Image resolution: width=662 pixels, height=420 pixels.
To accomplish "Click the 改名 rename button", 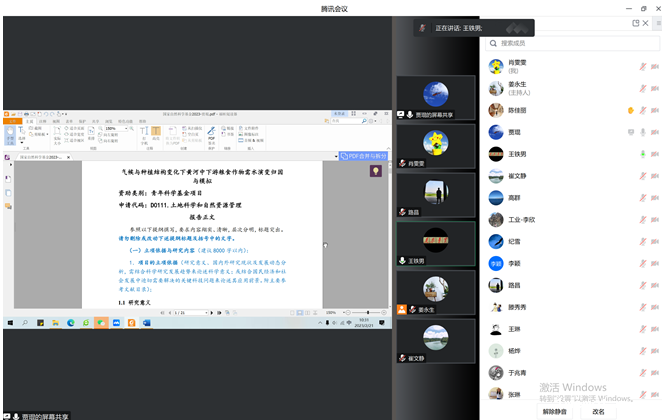I will pos(598,411).
